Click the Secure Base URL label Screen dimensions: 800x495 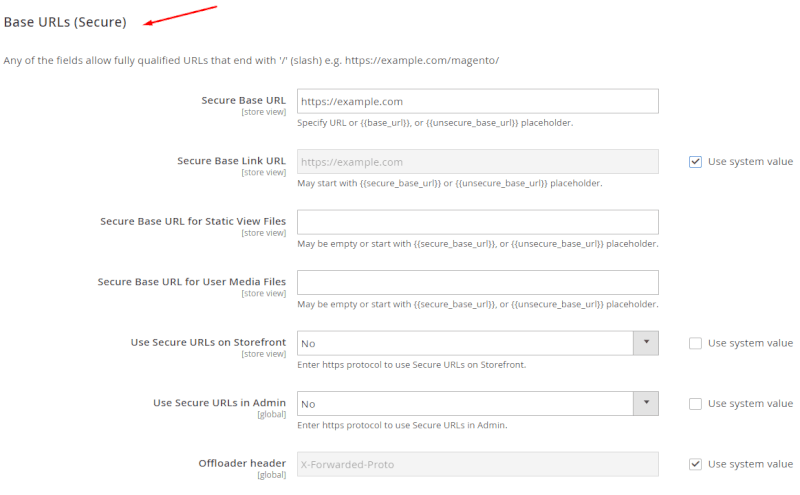(x=243, y=100)
